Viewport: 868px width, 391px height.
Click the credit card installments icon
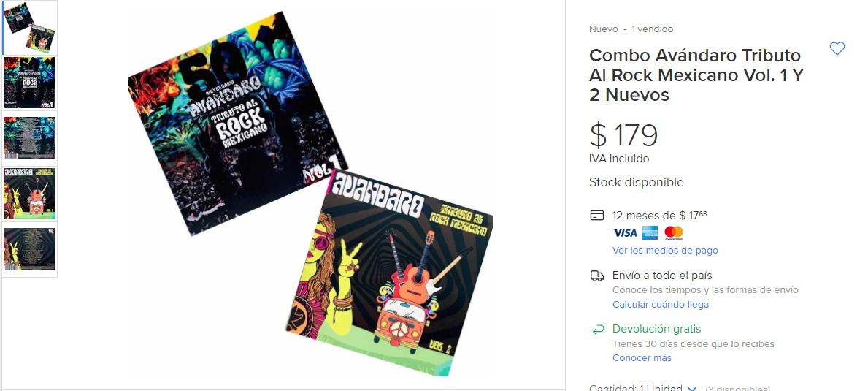click(x=596, y=216)
